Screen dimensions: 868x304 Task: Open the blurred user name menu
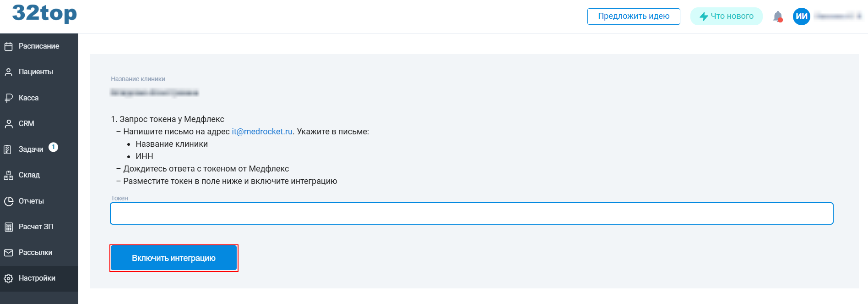838,16
